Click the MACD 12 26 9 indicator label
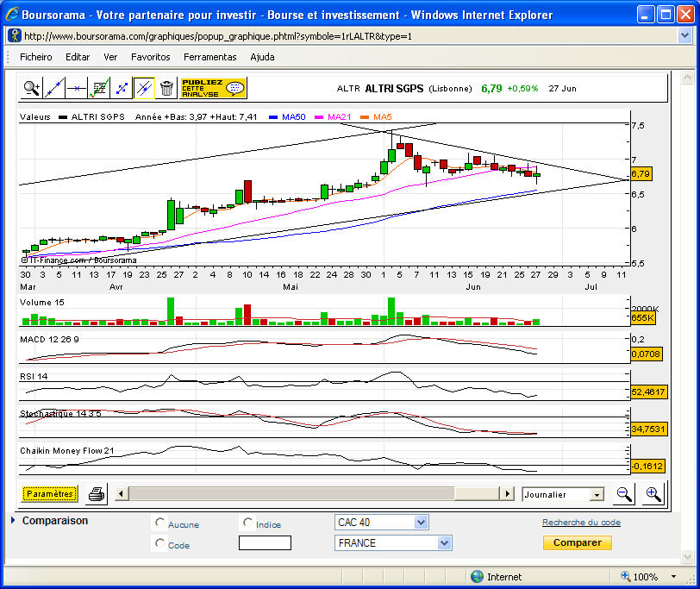700x589 pixels. coord(49,340)
